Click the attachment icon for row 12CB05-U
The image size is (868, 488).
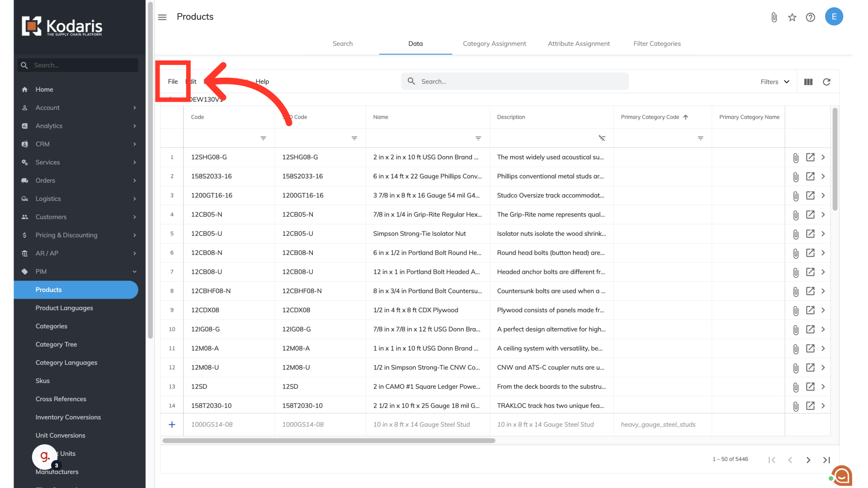(796, 234)
